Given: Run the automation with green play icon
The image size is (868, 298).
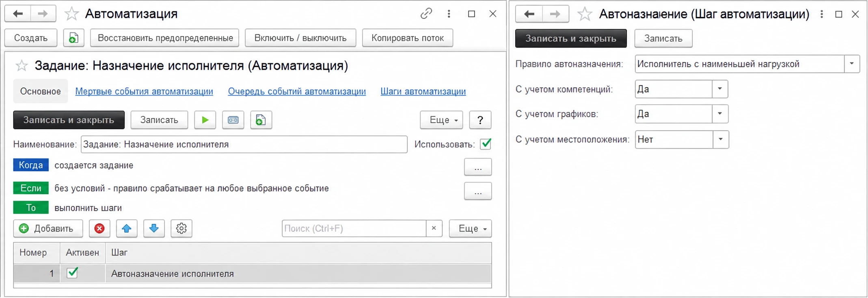Looking at the screenshot, I should pos(205,120).
